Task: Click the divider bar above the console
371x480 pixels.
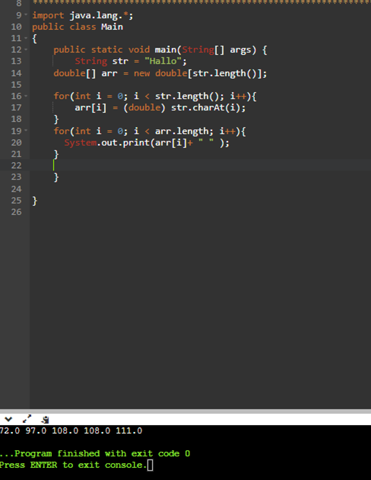Action: tap(185, 411)
